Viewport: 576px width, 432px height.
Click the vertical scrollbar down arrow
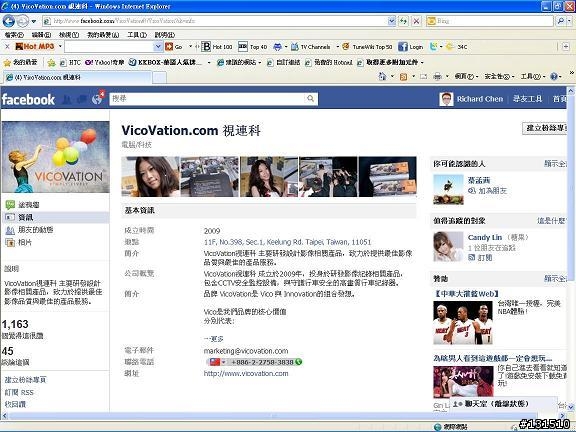click(x=571, y=407)
